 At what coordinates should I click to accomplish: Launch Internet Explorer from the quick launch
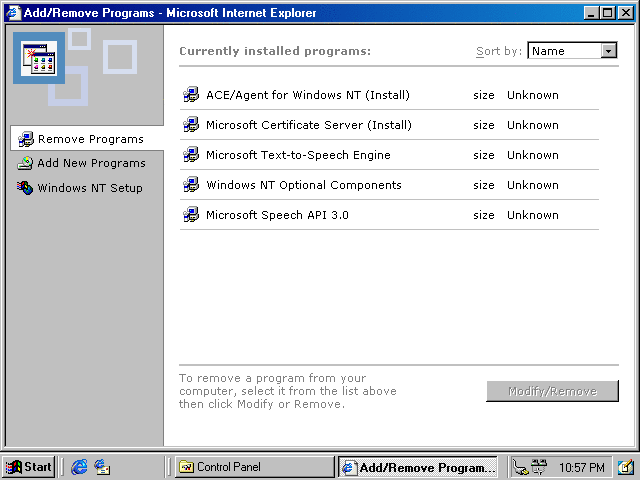click(79, 467)
